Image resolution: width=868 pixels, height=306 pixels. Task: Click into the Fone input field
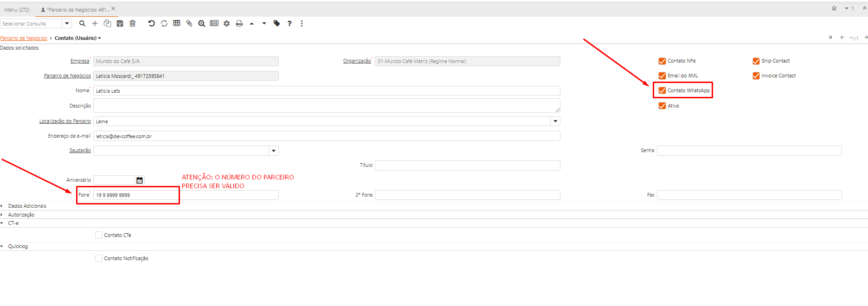[x=135, y=195]
